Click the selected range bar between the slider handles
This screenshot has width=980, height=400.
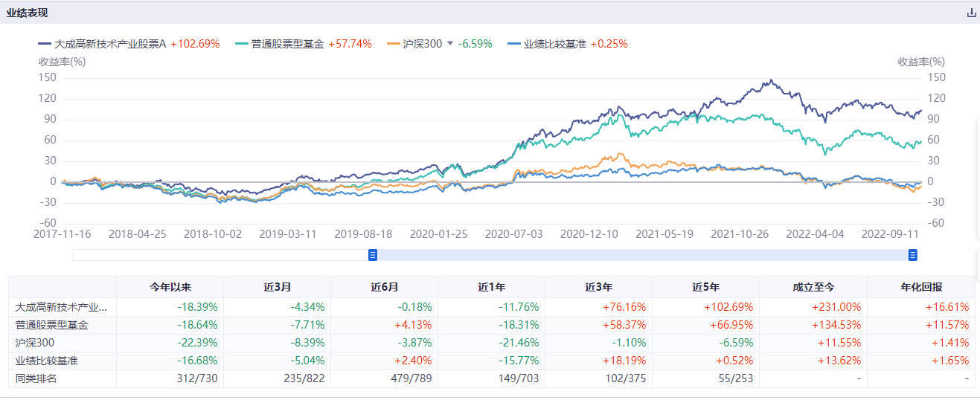point(642,255)
